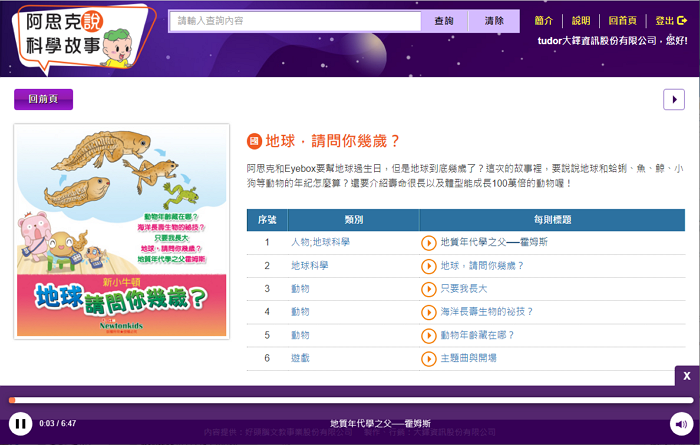The image size is (700, 445).
Task: Click the album cover thumbnail
Action: coord(121,231)
